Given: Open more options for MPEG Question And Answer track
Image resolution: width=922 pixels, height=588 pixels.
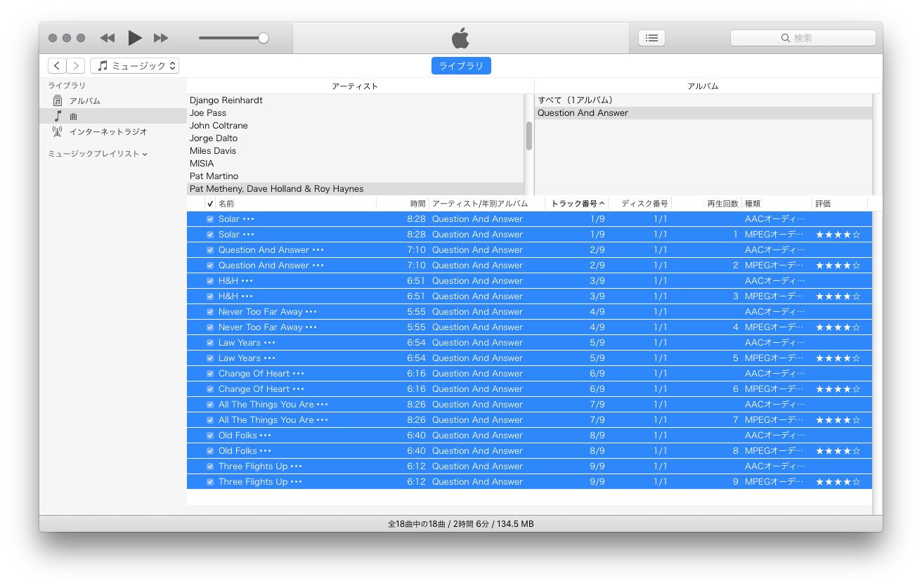Looking at the screenshot, I should point(318,266).
